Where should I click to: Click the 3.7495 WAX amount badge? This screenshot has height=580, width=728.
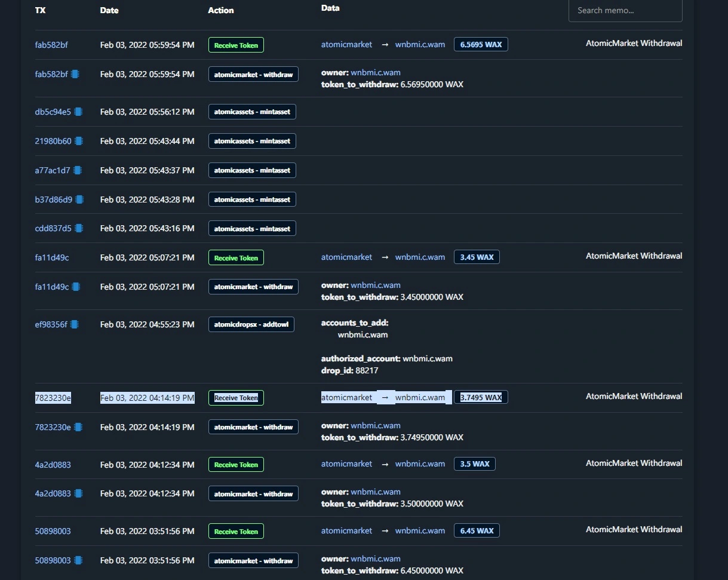click(481, 397)
